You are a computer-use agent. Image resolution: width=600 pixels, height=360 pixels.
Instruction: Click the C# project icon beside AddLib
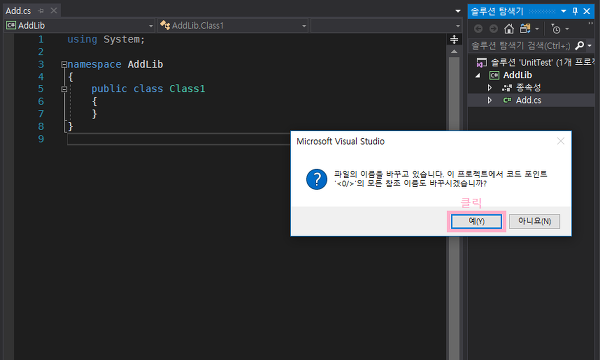[494, 75]
